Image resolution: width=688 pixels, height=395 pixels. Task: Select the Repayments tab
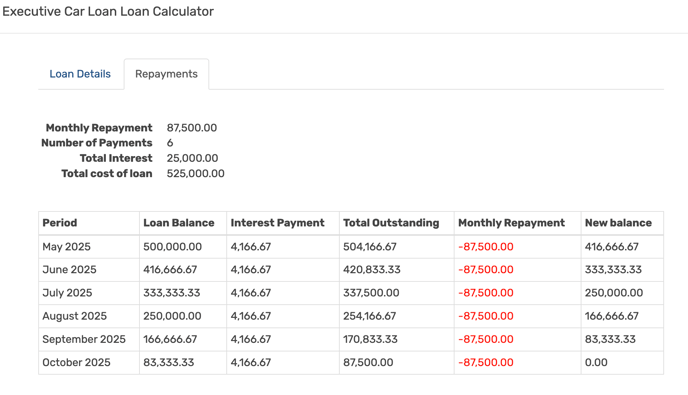[x=166, y=74]
